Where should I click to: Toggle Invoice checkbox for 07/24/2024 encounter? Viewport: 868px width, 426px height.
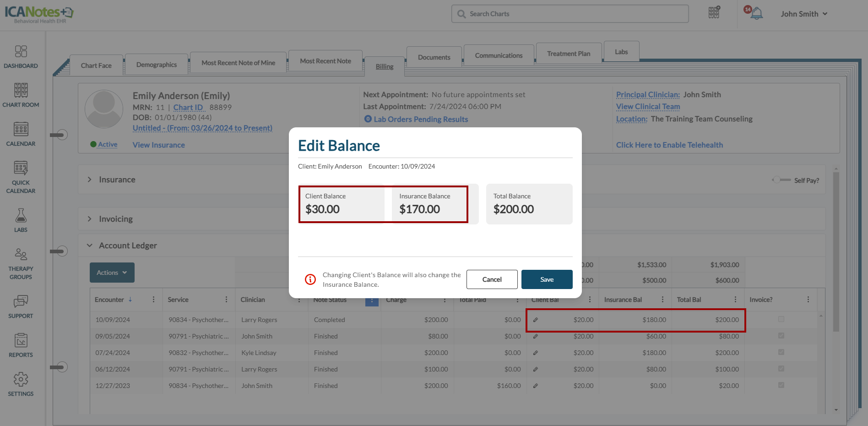[x=781, y=352]
